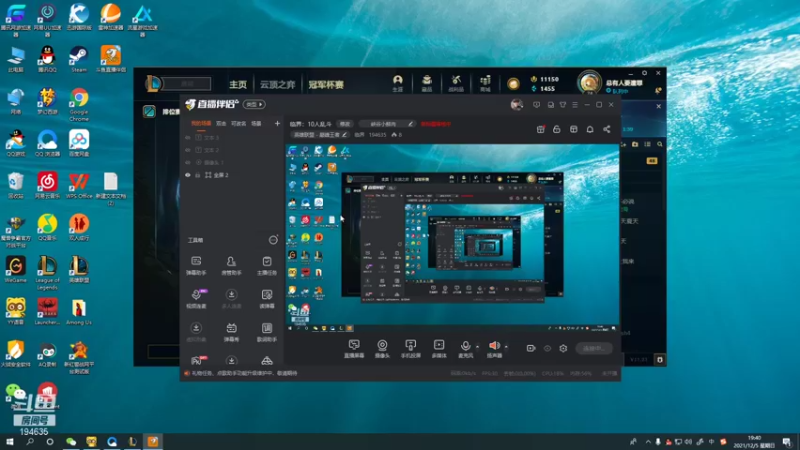Open the collection icon in League client
Image resolution: width=800 pixels, height=450 pixels.
pos(427,83)
